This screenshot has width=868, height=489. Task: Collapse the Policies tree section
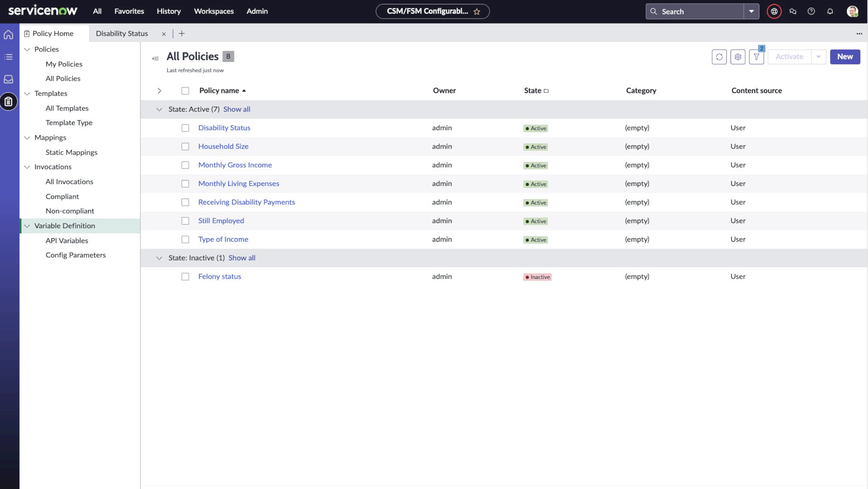(27, 49)
